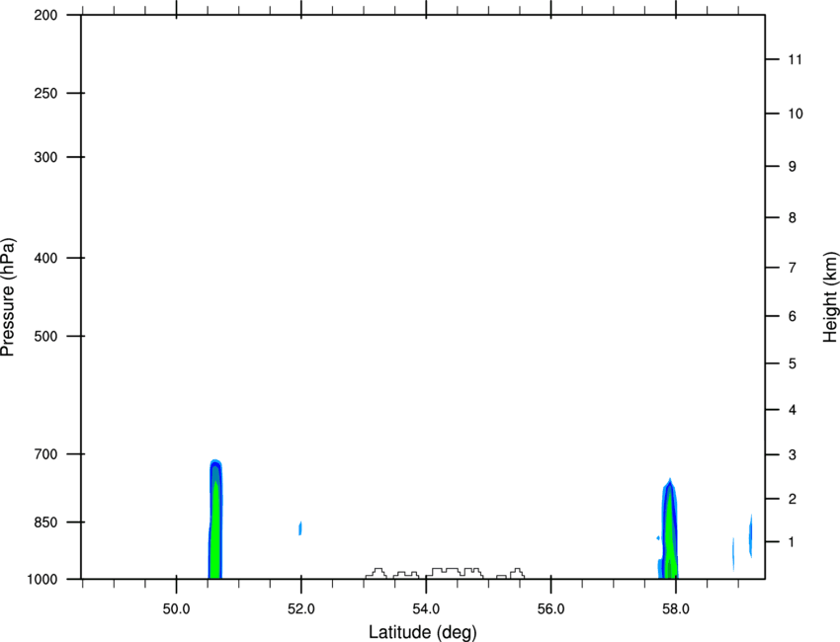
Task: Click the 250 pressure tick label
Action: (x=45, y=93)
